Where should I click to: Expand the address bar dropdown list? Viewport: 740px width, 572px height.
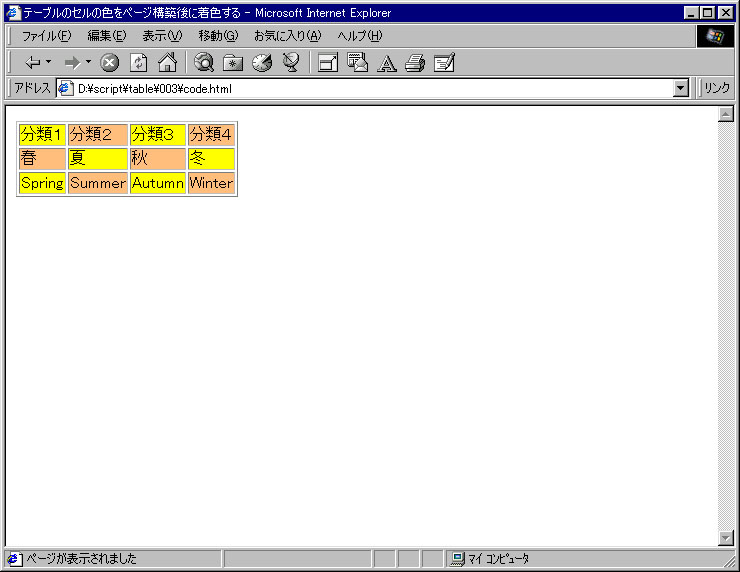pos(681,88)
